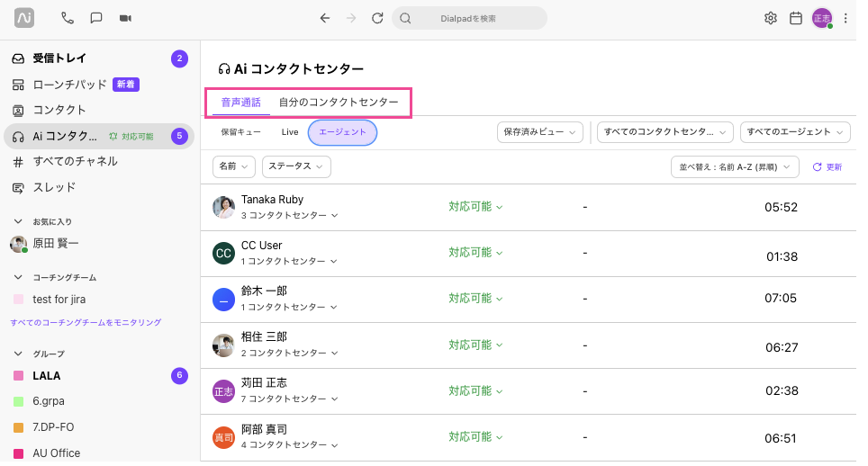This screenshot has height=466, width=868.
Task: Change Tanaka Ruby's 対応可能 status
Action: coord(475,207)
